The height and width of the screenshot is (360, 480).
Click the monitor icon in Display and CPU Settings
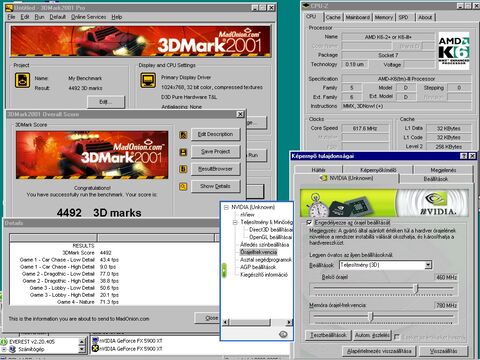click(148, 80)
